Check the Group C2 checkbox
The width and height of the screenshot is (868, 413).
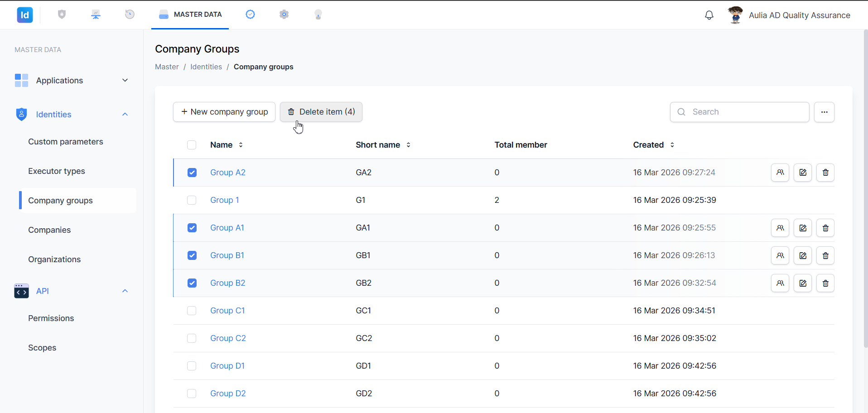pos(192,338)
